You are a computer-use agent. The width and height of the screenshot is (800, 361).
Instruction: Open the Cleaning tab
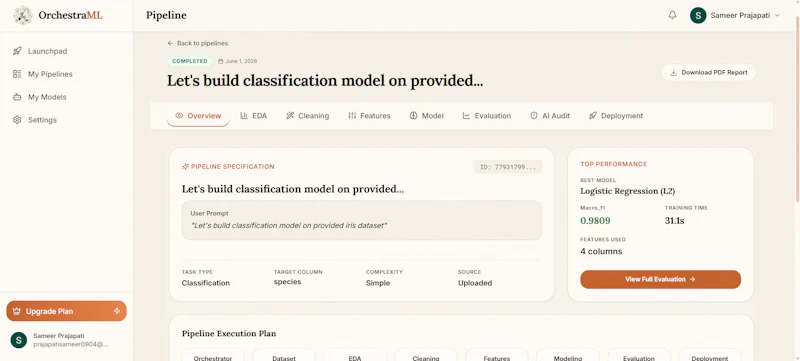point(308,116)
